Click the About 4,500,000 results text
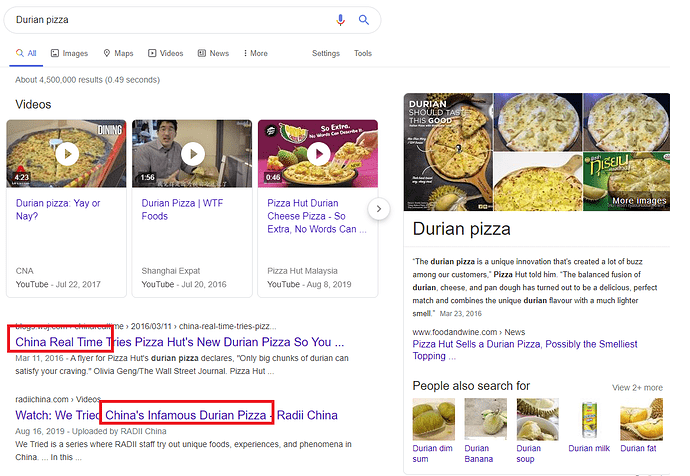This screenshot has height=476, width=690. [x=88, y=80]
